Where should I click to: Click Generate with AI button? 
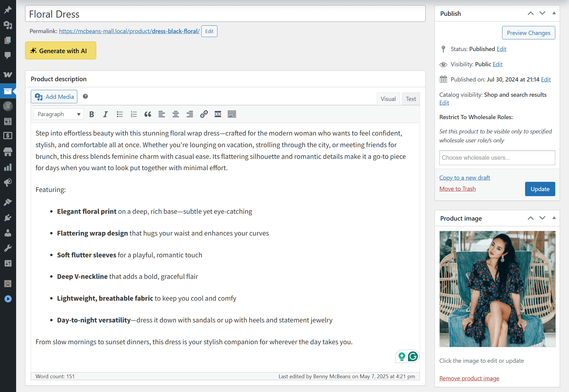pos(61,51)
